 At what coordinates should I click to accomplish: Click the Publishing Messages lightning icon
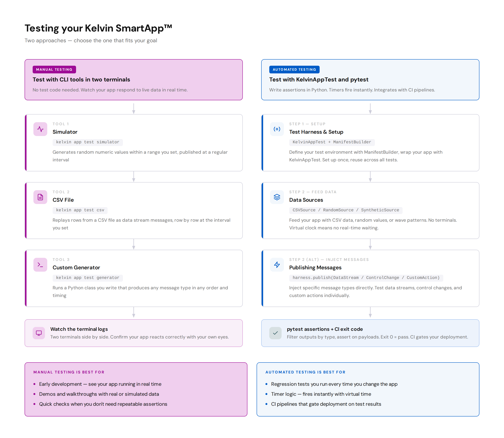(277, 265)
